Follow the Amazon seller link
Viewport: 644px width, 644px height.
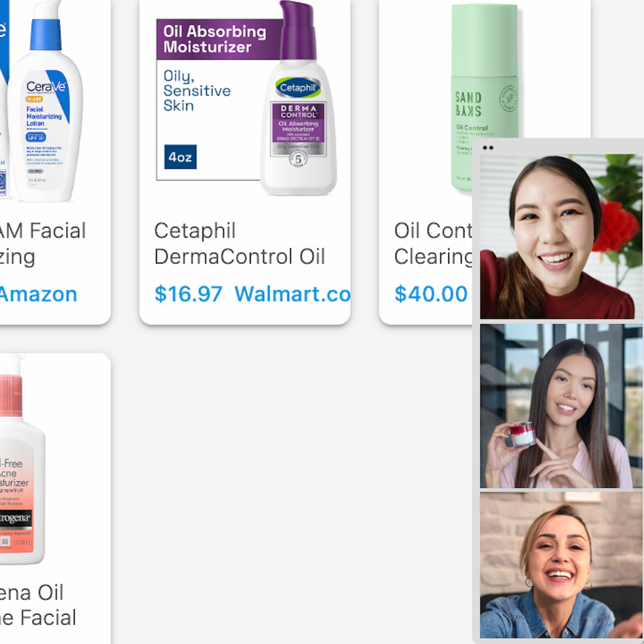tap(38, 294)
